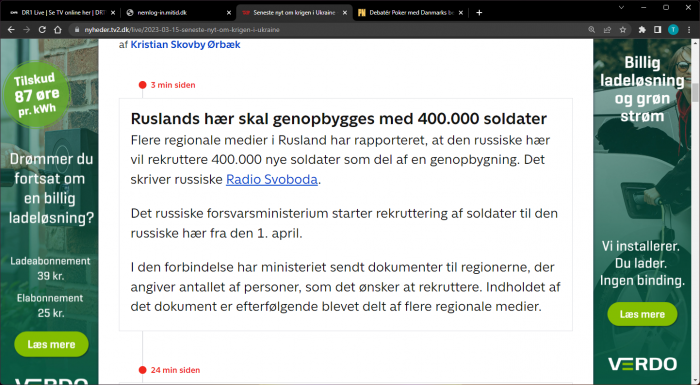The width and height of the screenshot is (700, 385).
Task: Open headline Ruslands hær skal genopbygges
Action: (338, 119)
